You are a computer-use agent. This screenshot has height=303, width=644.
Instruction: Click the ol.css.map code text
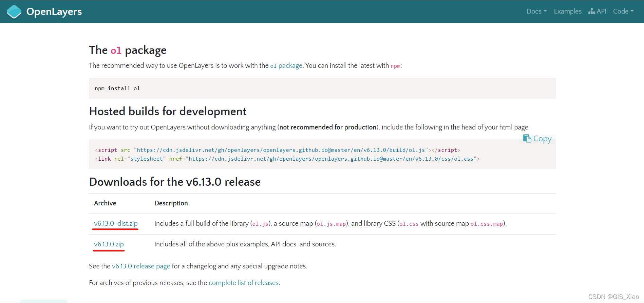[x=487, y=224]
